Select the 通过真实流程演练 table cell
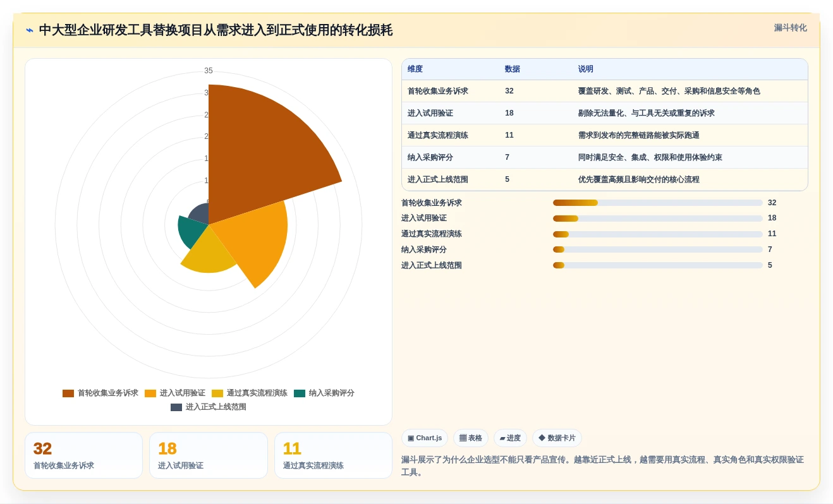The height and width of the screenshot is (504, 833). [x=438, y=135]
